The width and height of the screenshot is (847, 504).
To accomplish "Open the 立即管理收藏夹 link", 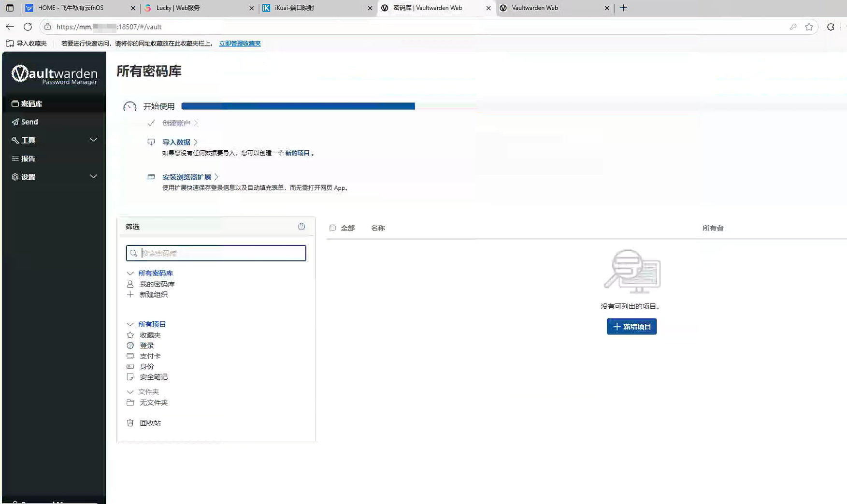I will tap(240, 43).
